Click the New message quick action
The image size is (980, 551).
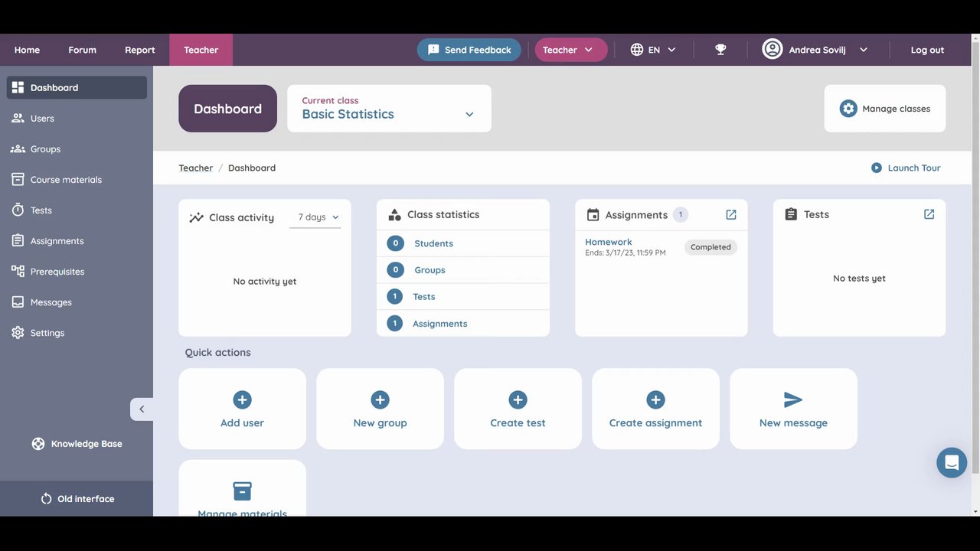pos(793,409)
